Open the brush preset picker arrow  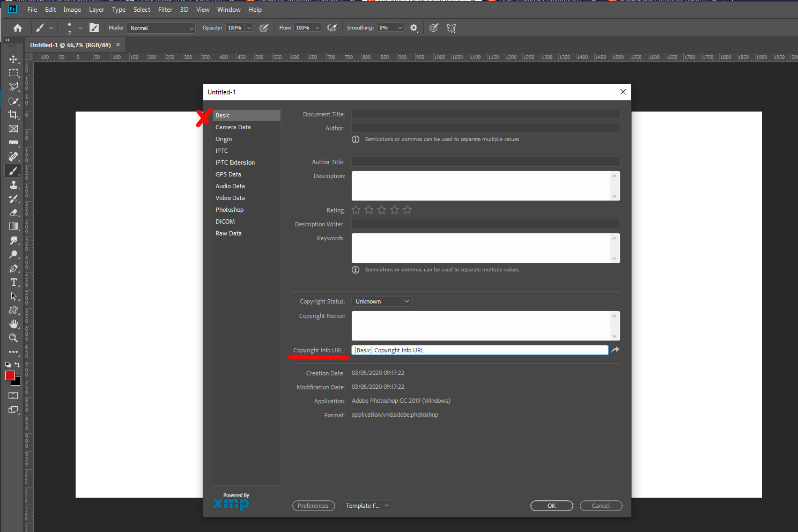80,28
